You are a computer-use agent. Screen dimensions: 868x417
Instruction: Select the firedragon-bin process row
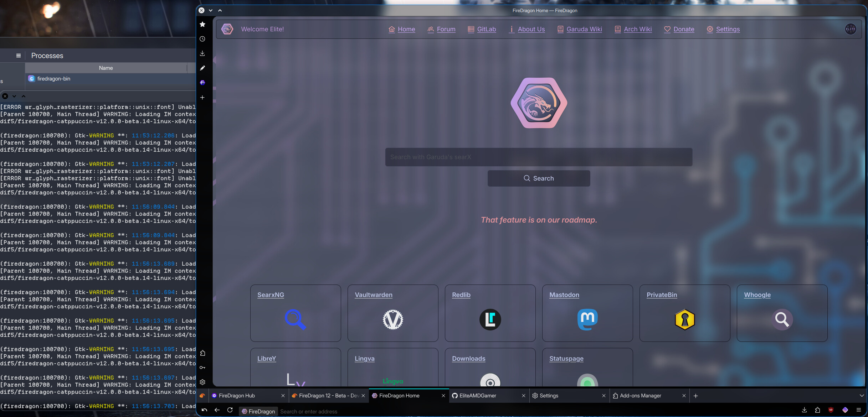click(111, 79)
